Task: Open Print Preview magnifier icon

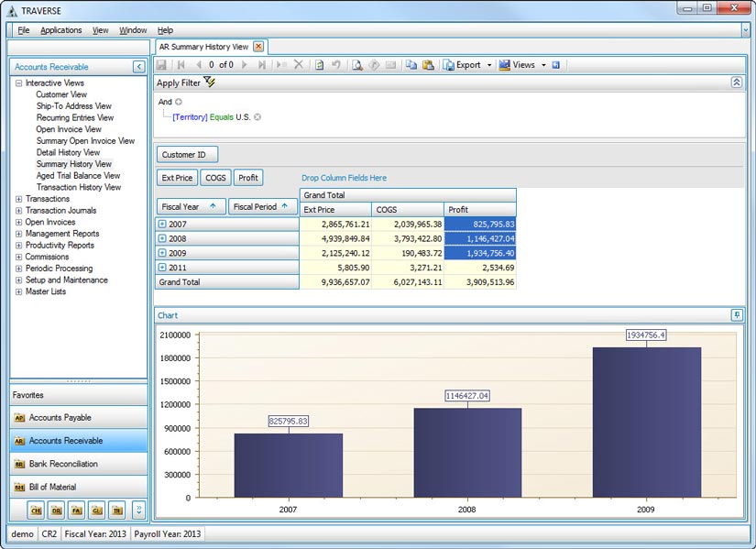Action: coord(356,65)
